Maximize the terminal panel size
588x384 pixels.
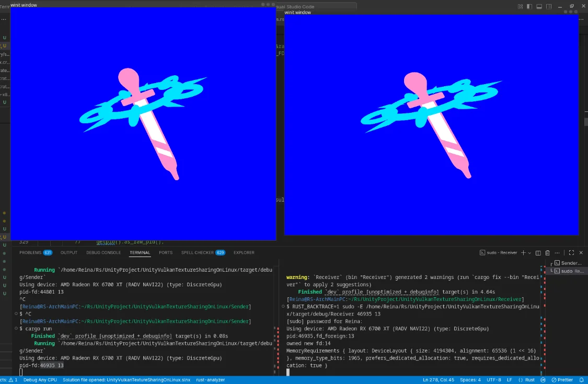(x=571, y=253)
